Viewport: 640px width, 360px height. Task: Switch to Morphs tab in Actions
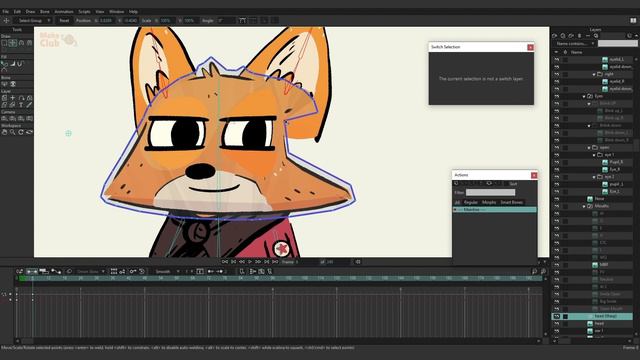(489, 202)
